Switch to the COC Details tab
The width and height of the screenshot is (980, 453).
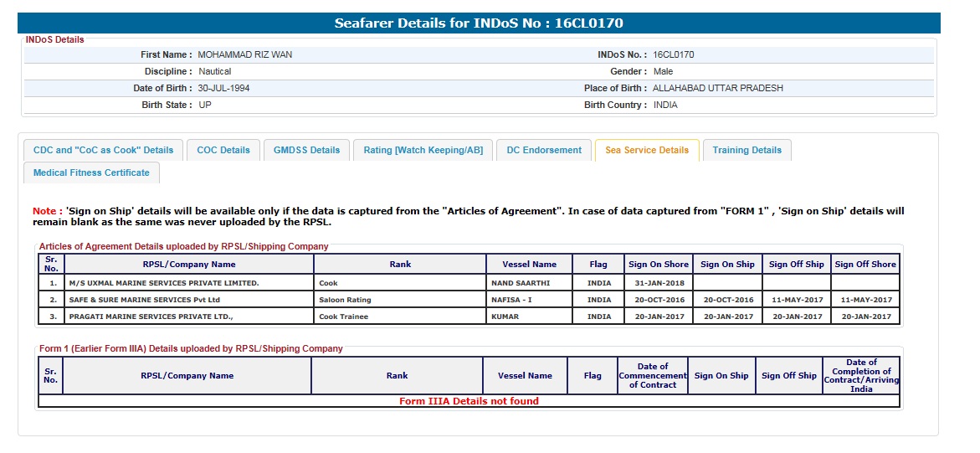click(x=223, y=150)
